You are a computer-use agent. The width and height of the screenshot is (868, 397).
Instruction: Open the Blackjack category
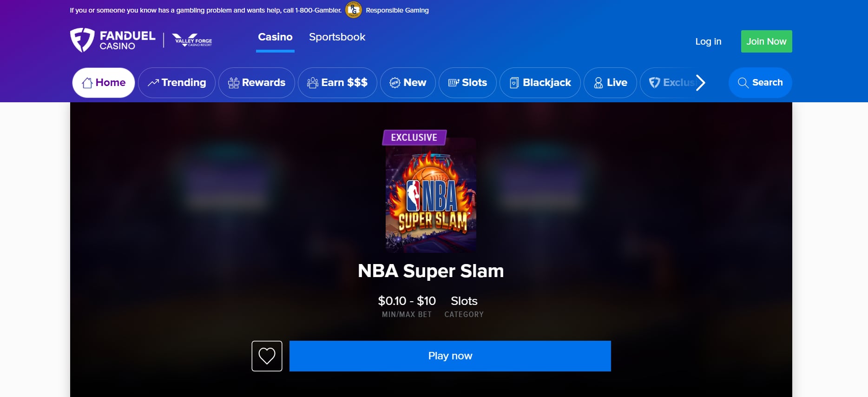tap(540, 83)
